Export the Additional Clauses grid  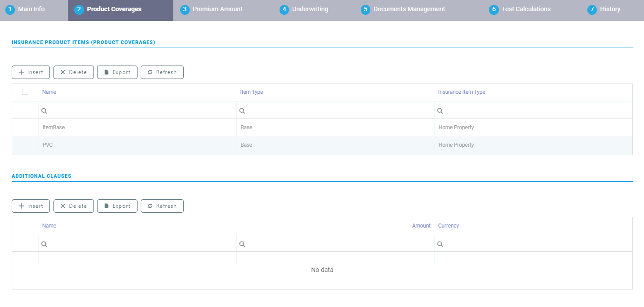(117, 206)
